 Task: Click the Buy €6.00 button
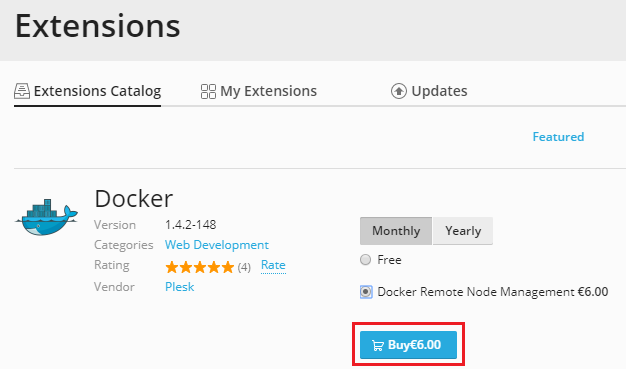pyautogui.click(x=408, y=345)
